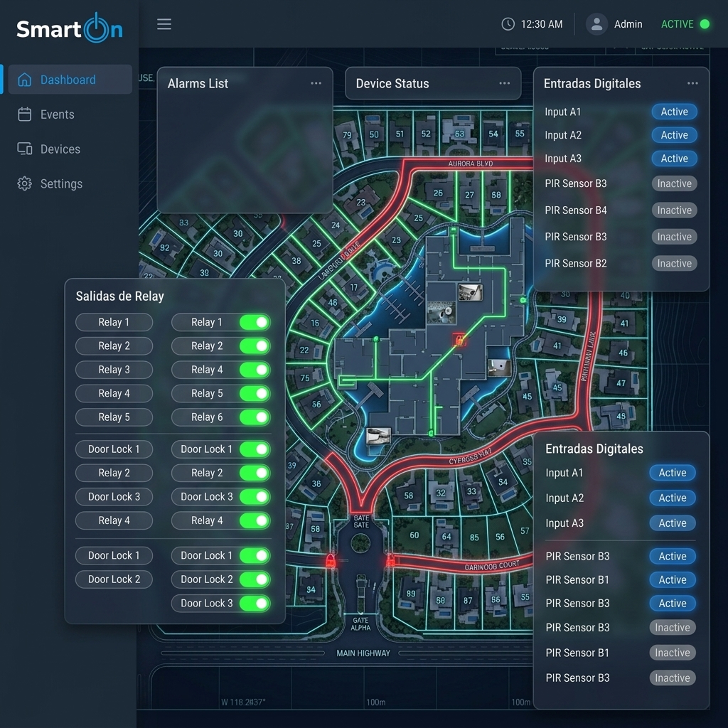Click green node at building's south entrance
728x728 pixels.
431,433
